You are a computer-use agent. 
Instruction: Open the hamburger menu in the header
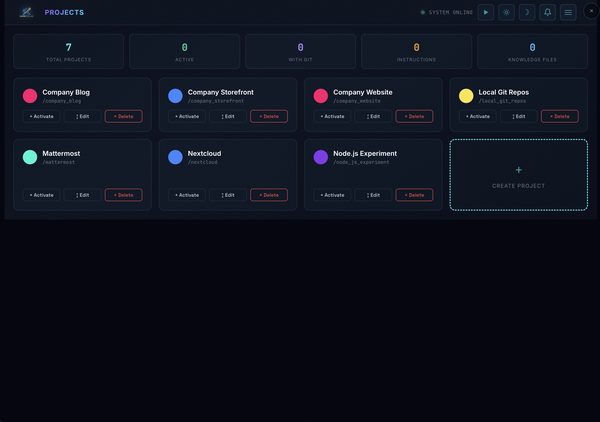coord(568,12)
